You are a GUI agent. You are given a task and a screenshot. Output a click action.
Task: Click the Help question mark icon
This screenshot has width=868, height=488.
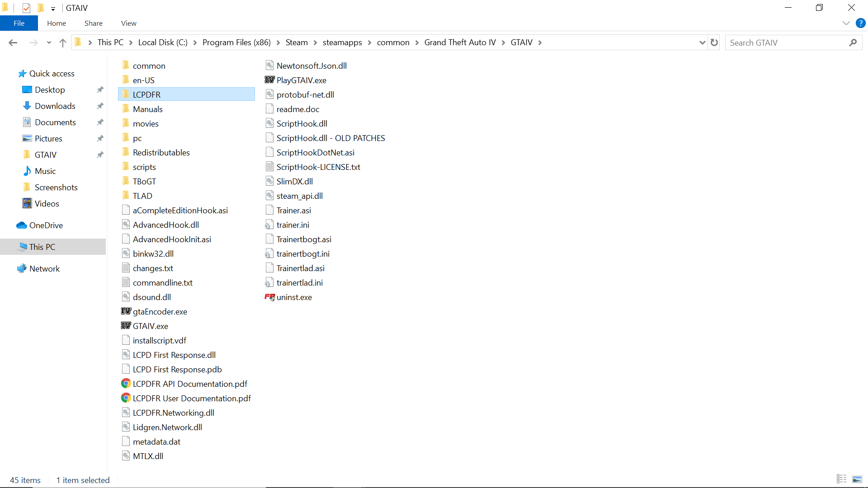click(860, 23)
